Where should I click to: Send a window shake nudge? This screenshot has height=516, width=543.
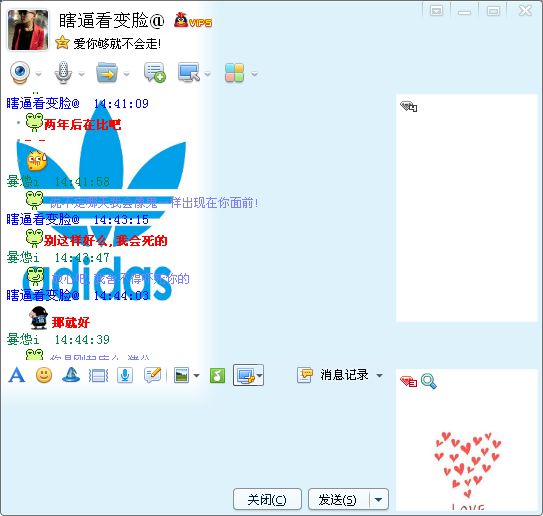[x=98, y=375]
